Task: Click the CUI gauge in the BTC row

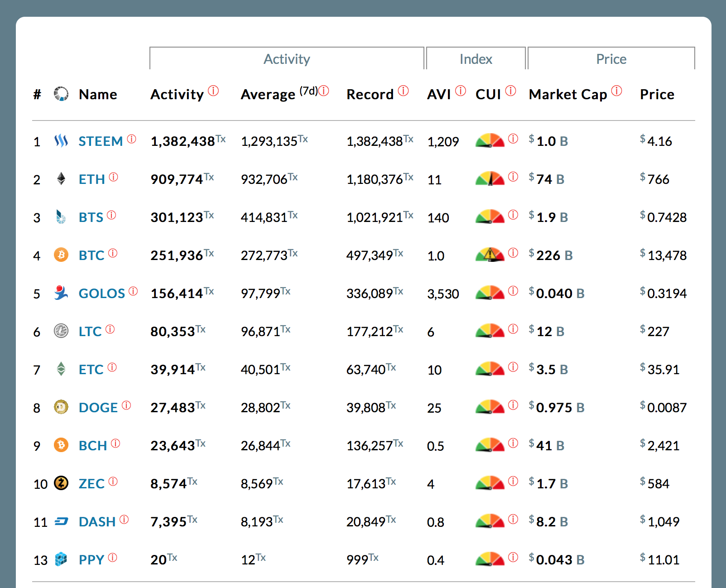Action: pyautogui.click(x=490, y=255)
